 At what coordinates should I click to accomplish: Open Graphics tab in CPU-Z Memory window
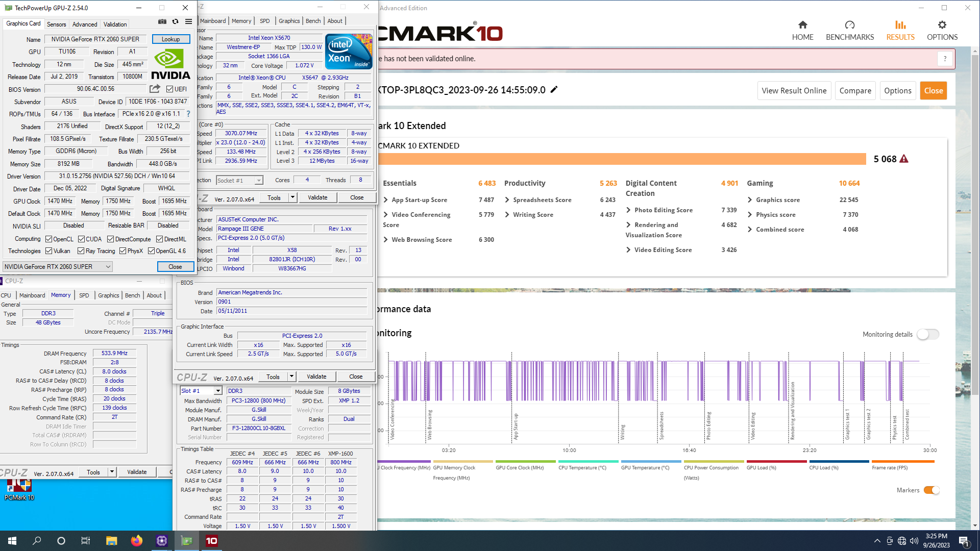pos(108,295)
